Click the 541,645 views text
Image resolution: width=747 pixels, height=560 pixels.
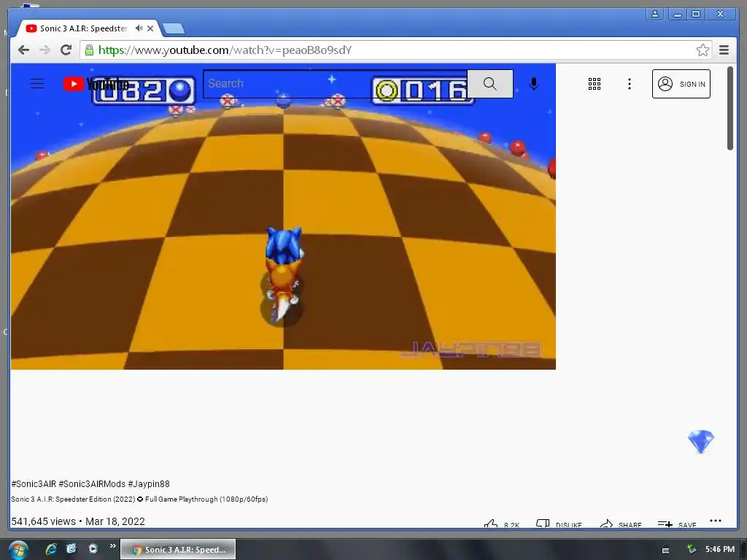[x=43, y=521]
